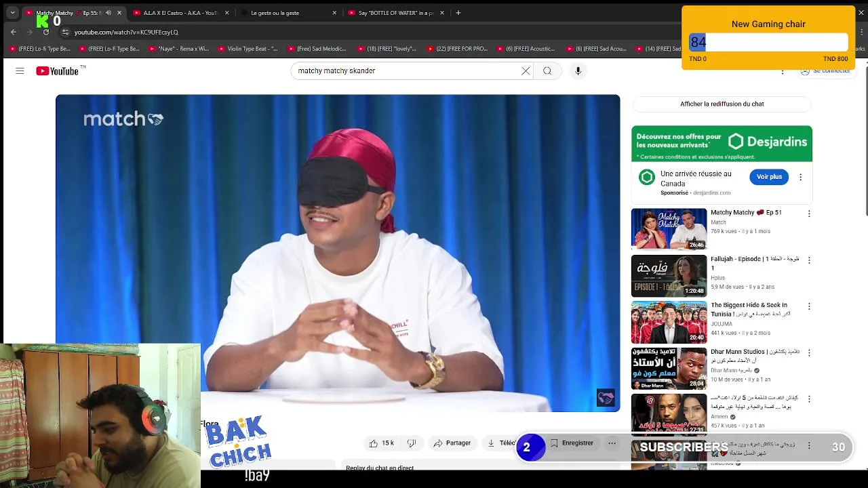Screen dimensions: 868x488
Task: Open Matchy Matchy Ep 51 thumbnail
Action: (669, 229)
